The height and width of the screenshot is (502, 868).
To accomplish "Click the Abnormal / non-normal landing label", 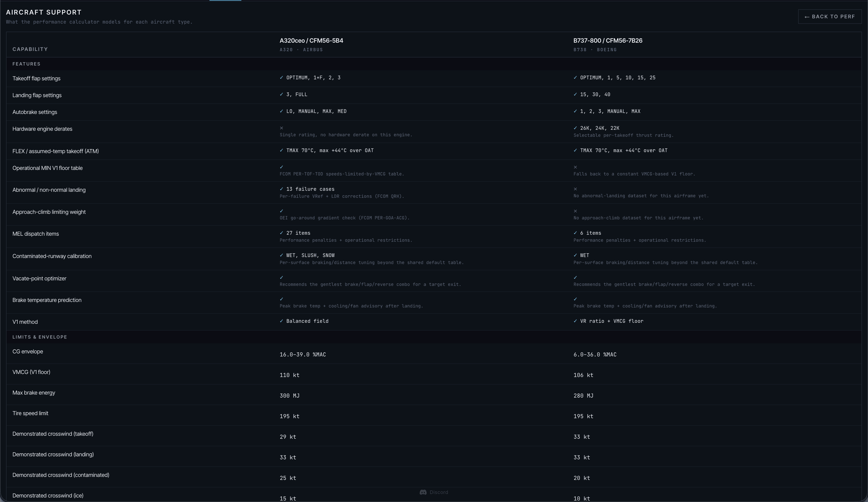I will tap(49, 190).
